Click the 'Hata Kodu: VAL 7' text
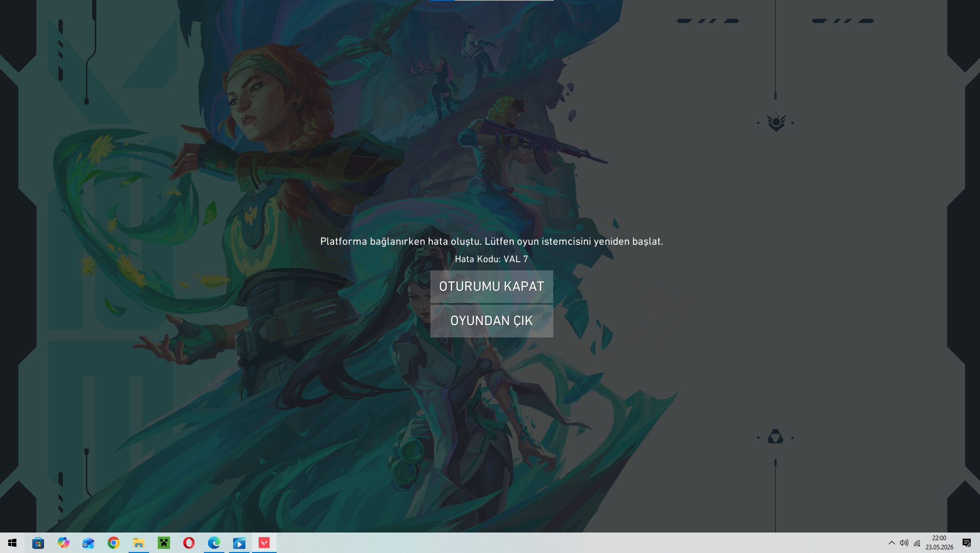The image size is (980, 553). pyautogui.click(x=491, y=259)
